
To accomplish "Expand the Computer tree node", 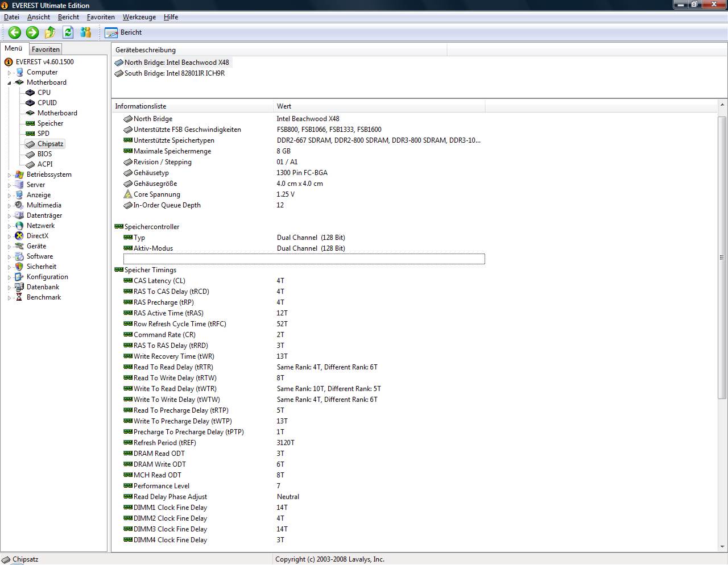I will (x=9, y=73).
